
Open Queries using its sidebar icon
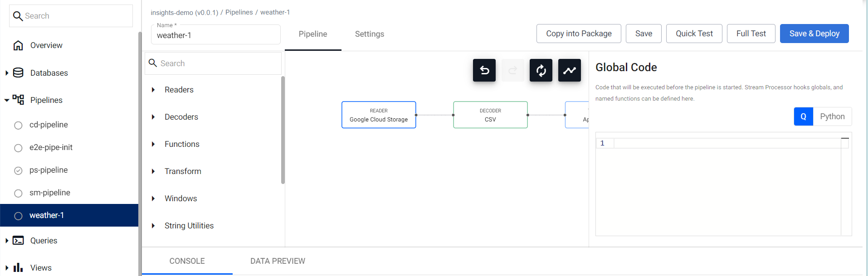tap(18, 240)
